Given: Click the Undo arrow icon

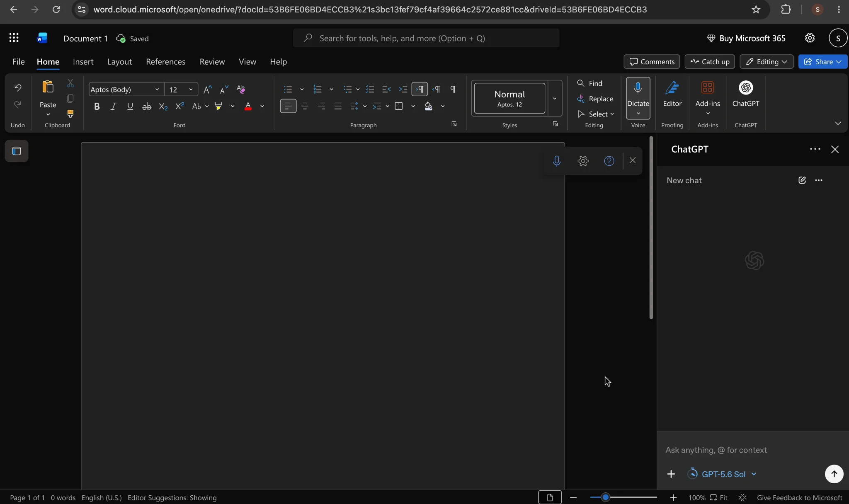Looking at the screenshot, I should pyautogui.click(x=18, y=87).
